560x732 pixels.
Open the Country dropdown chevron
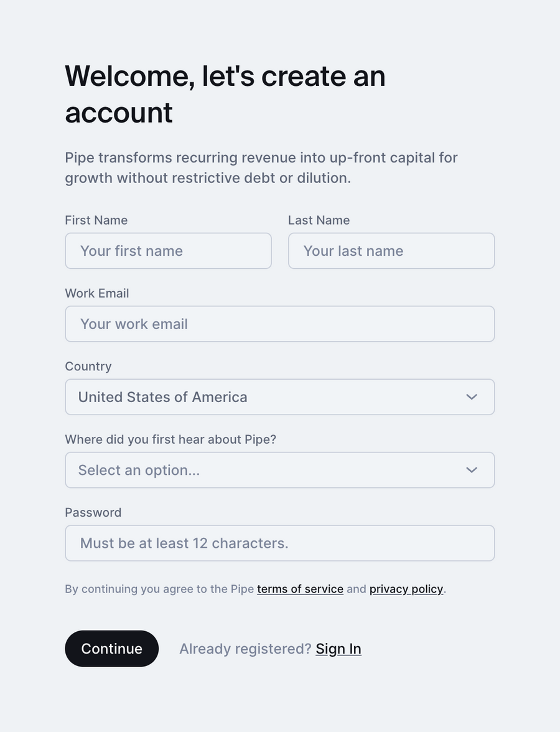click(x=471, y=396)
